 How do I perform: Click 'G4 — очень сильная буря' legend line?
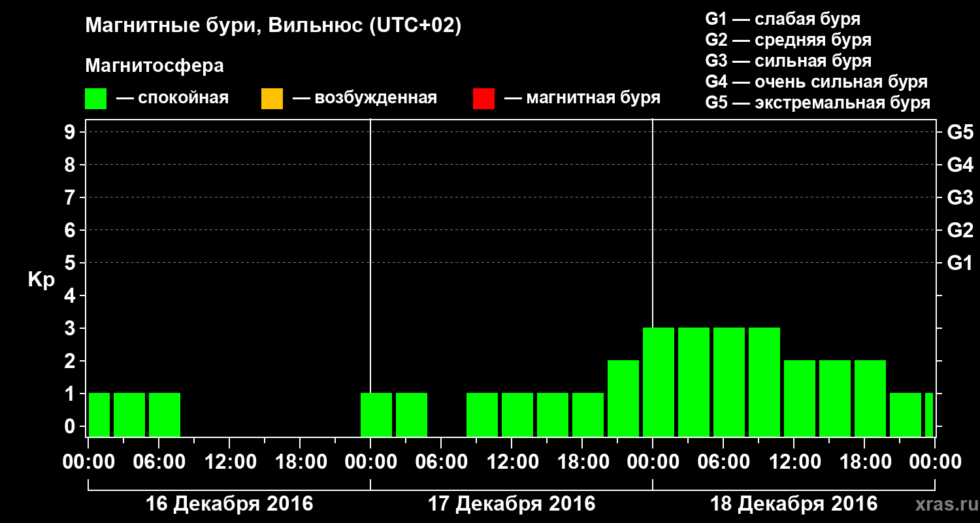pos(817,82)
